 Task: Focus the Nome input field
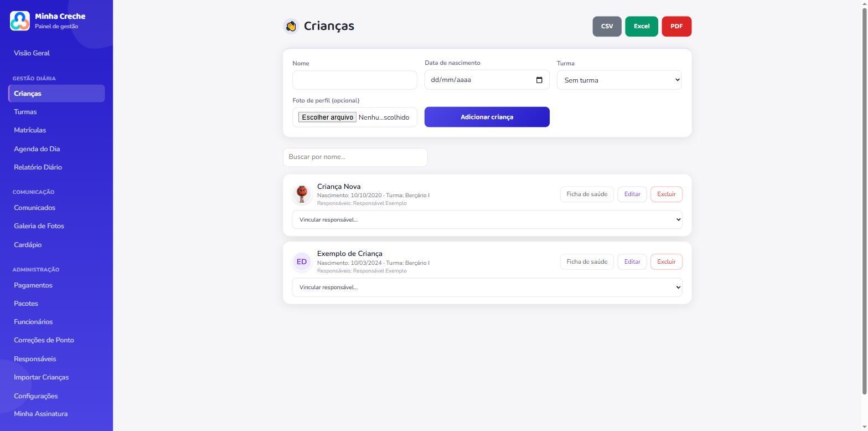click(x=355, y=80)
